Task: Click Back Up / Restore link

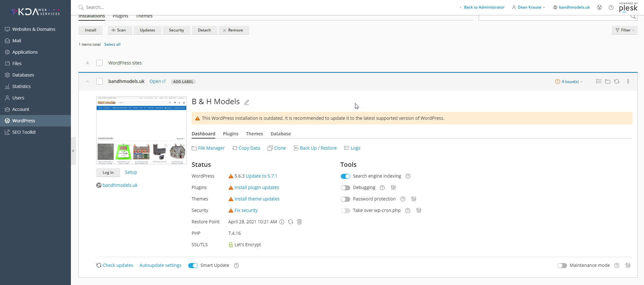Action: (315, 148)
